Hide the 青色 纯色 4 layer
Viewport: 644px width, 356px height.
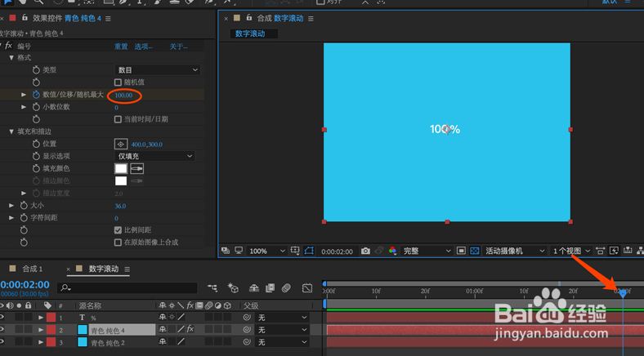coord(2,329)
